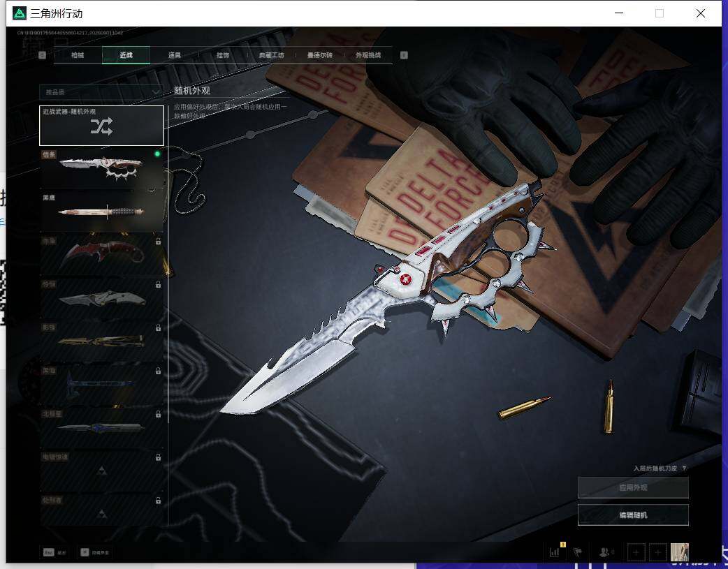728x569 pixels.
Task: Select the locked gold butterfly knife skin
Action: (x=102, y=341)
